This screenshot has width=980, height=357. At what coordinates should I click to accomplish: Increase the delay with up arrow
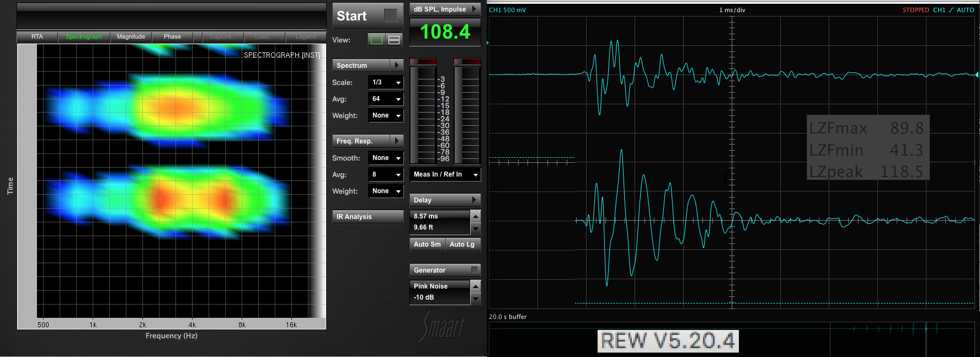[476, 216]
